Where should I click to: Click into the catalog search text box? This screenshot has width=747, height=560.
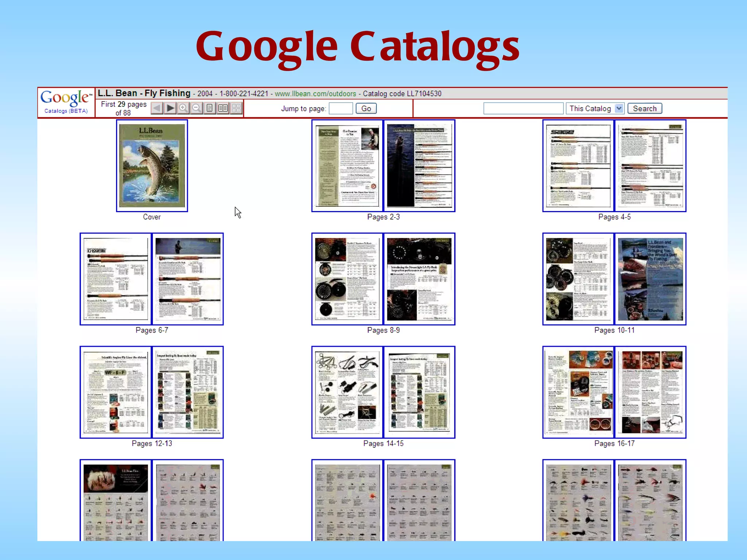523,109
